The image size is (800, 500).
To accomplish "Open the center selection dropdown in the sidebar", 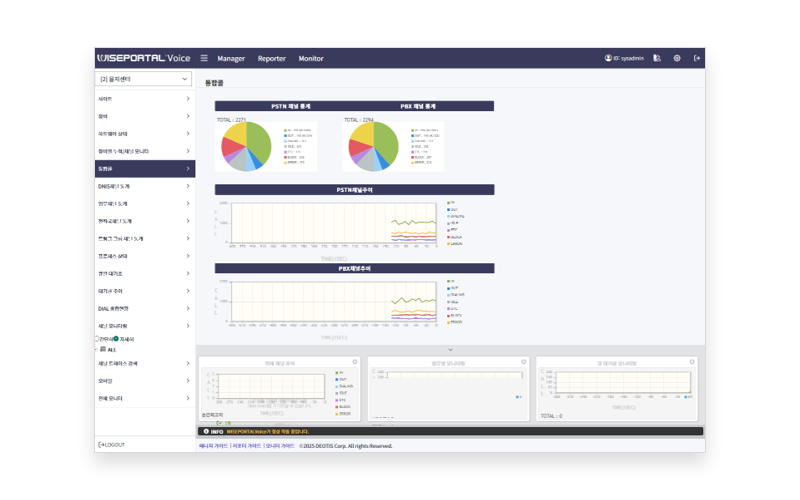I will tap(144, 78).
